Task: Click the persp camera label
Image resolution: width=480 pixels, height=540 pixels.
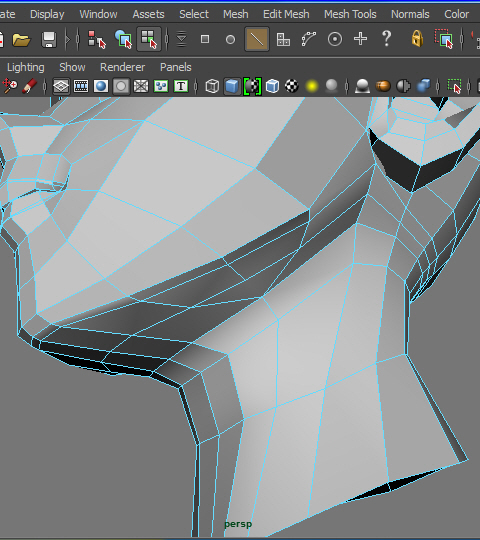Action: point(238,524)
